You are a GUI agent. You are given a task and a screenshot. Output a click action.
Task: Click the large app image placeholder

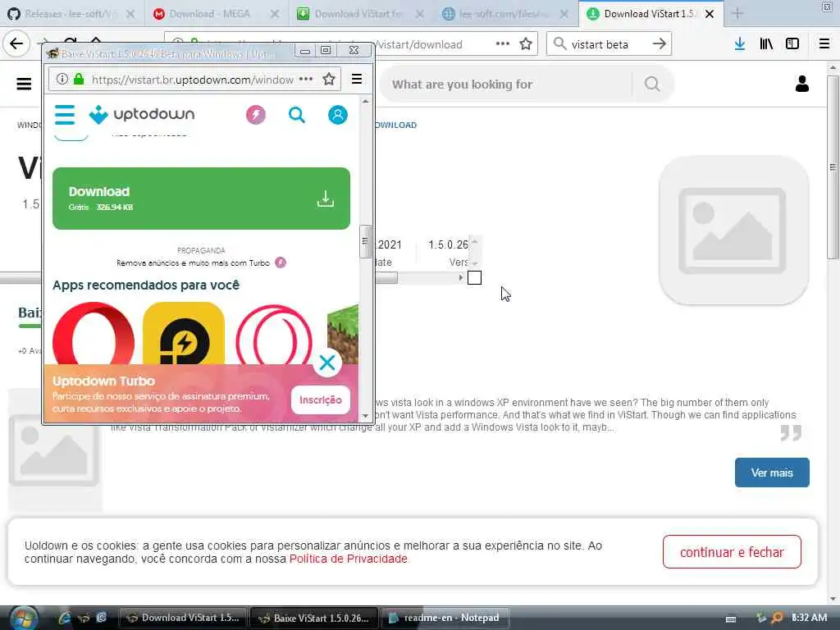pyautogui.click(x=733, y=231)
